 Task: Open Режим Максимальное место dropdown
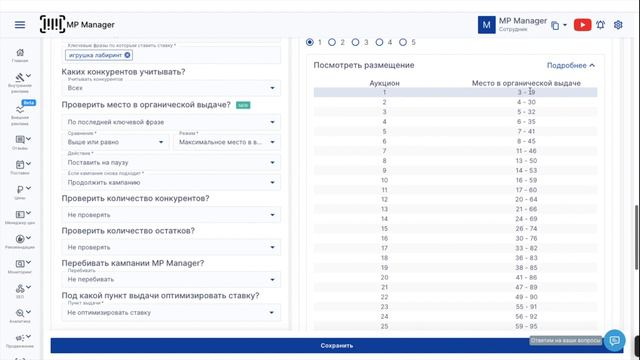click(227, 142)
